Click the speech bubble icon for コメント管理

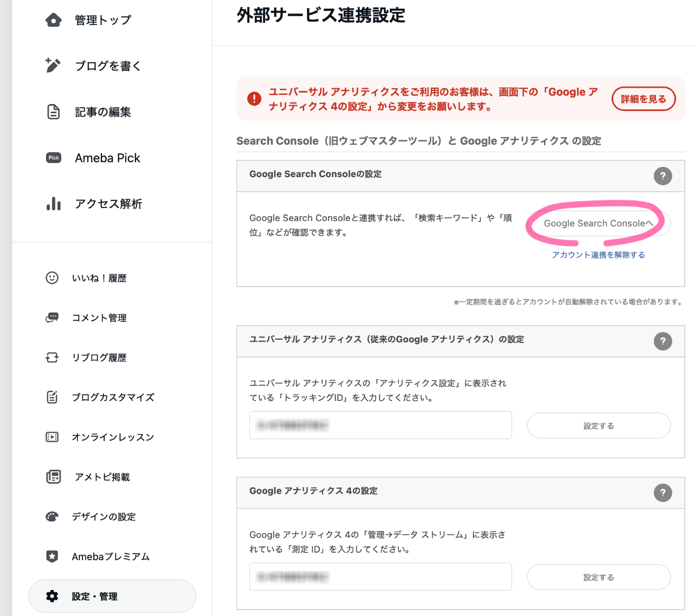pos(52,318)
